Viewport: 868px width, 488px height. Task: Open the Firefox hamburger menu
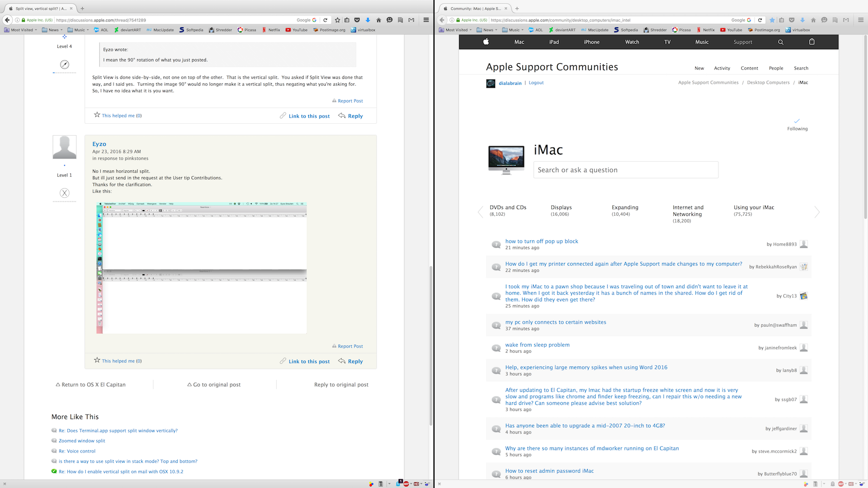(426, 20)
